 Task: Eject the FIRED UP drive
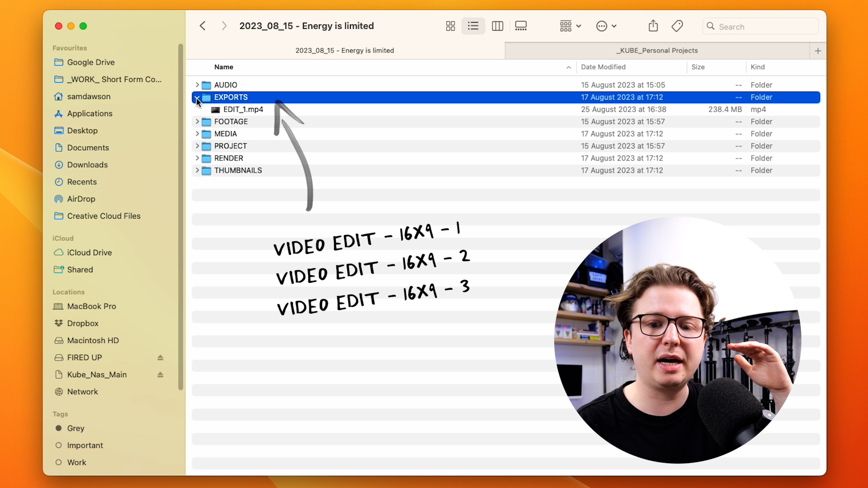160,358
